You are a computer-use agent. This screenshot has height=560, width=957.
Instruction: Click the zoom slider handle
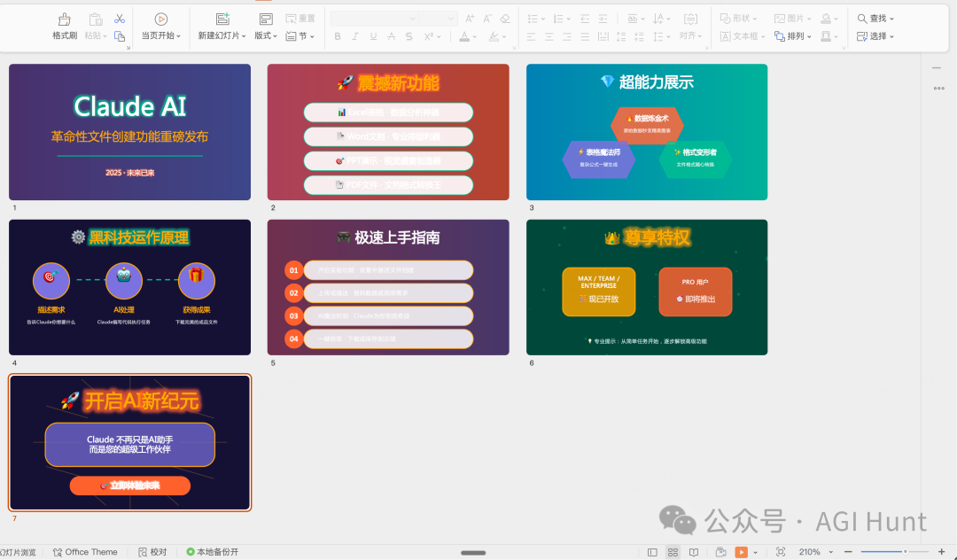coord(905,552)
